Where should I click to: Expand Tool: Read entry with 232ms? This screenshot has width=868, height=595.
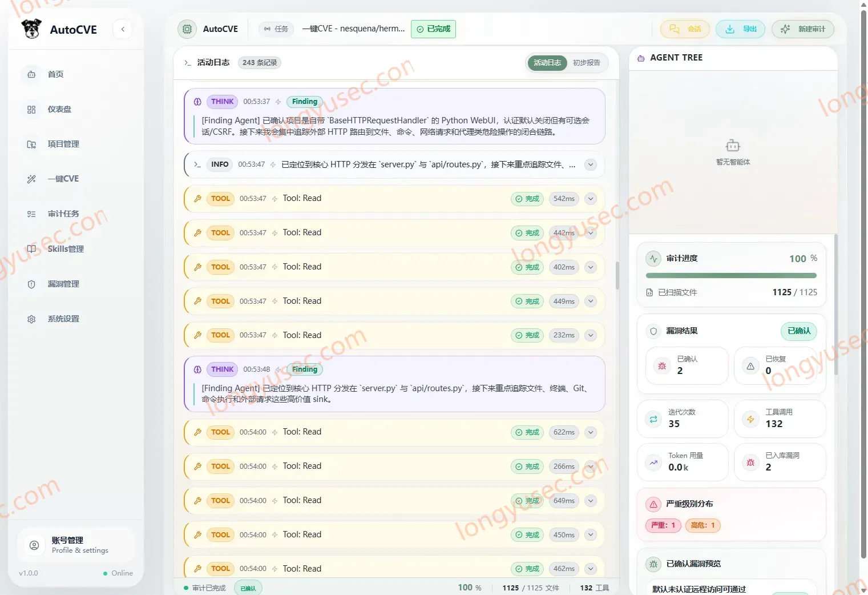point(591,335)
